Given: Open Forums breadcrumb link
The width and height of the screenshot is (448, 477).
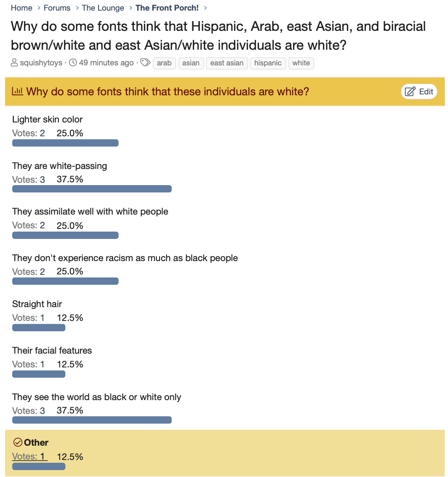Looking at the screenshot, I should coord(57,8).
